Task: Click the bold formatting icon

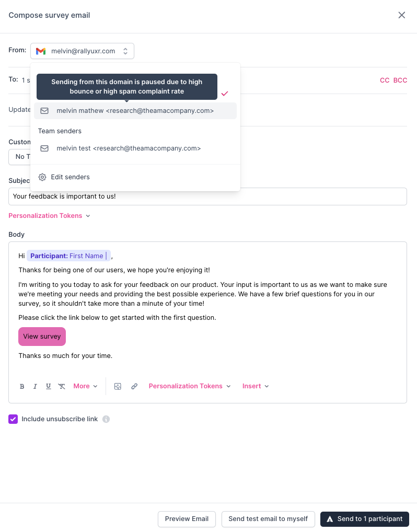Action: (22, 386)
